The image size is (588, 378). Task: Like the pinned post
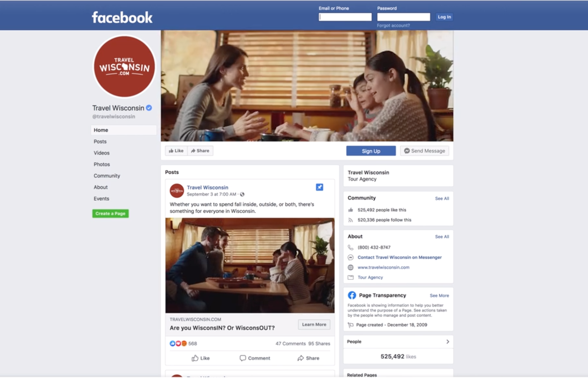tap(201, 358)
